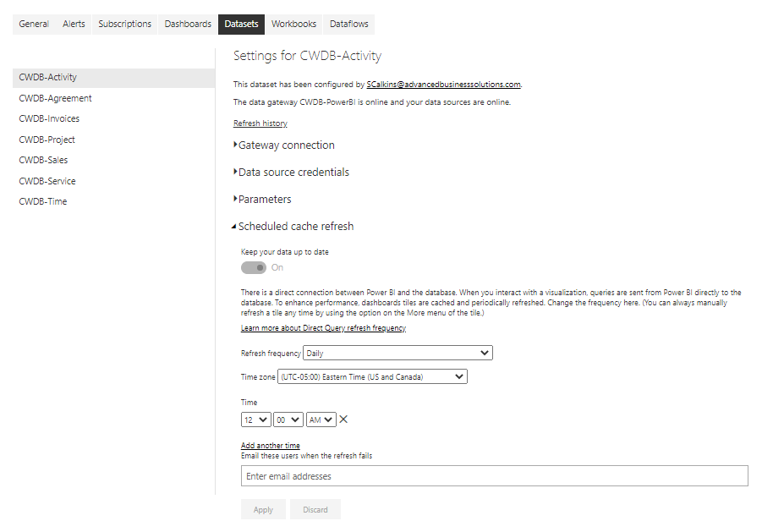
Task: Select the CWDB-Activity dataset
Action: pos(113,78)
